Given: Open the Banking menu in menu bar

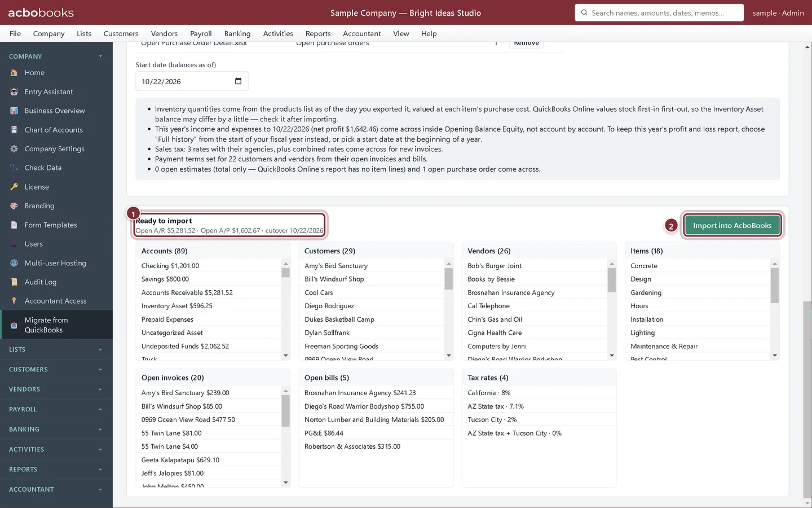Looking at the screenshot, I should (x=237, y=34).
